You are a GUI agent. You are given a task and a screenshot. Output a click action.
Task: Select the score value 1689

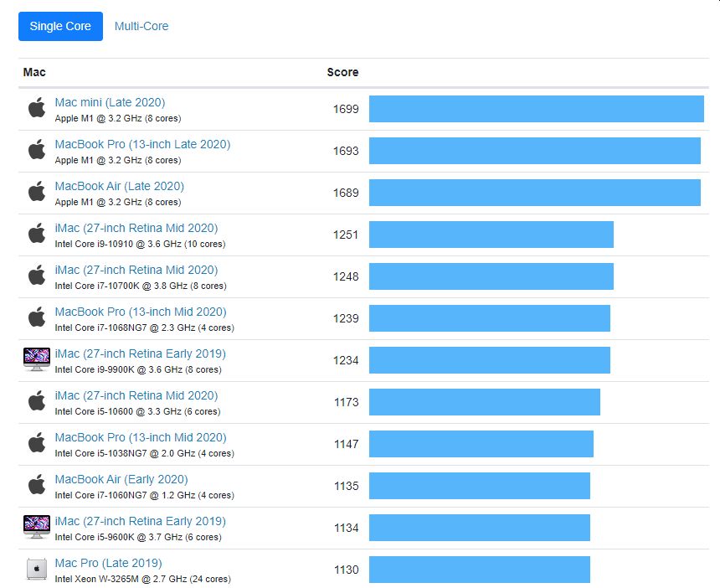click(346, 193)
